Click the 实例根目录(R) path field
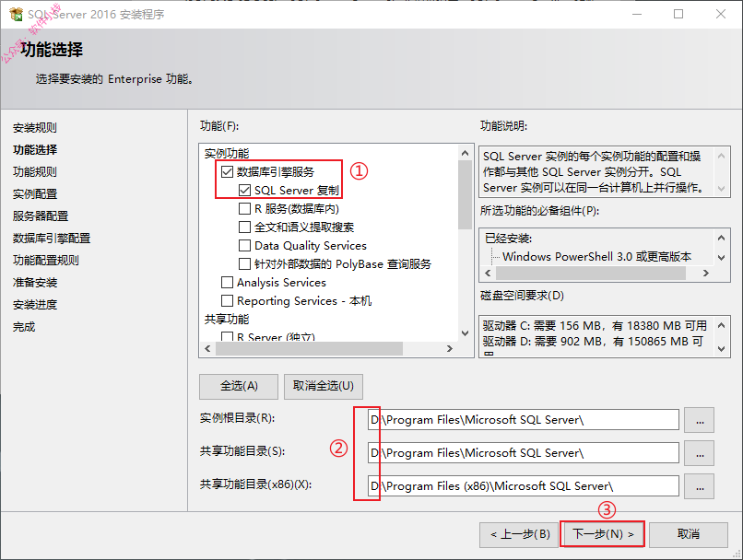 tap(523, 420)
